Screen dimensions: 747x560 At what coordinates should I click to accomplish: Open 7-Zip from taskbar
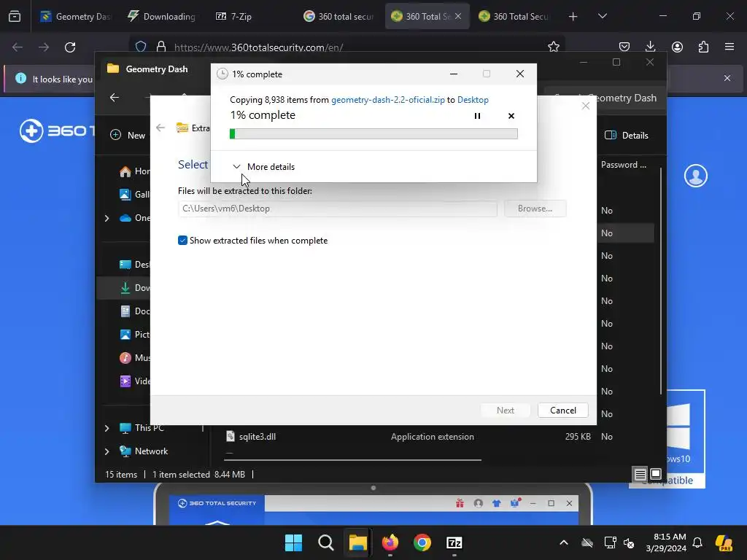point(454,542)
